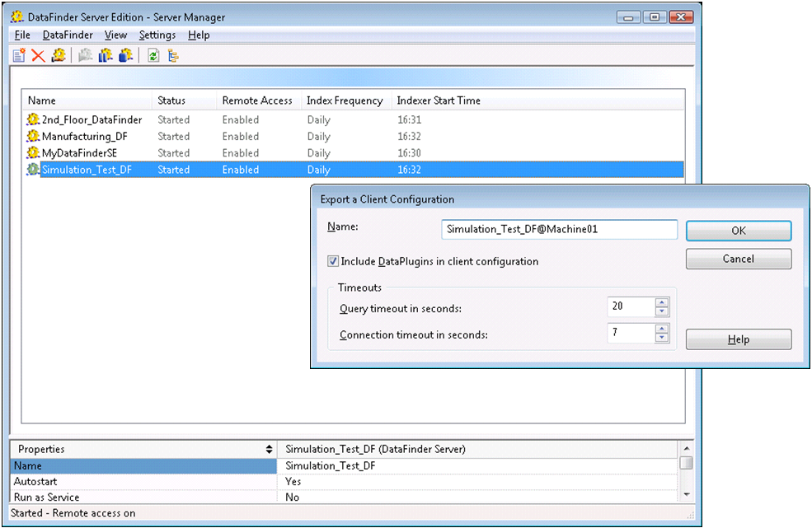Open Help from the export dialog
This screenshot has height=528, width=812.
coord(738,339)
